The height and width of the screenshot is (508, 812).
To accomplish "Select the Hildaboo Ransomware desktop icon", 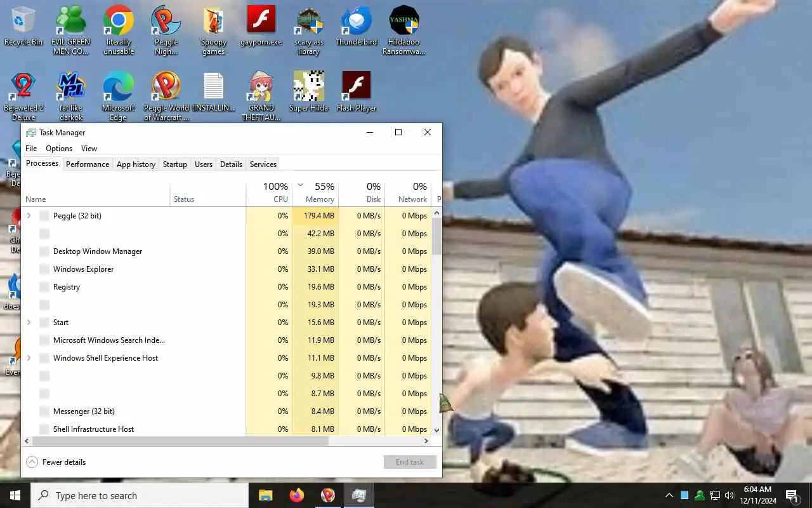I will coord(404,30).
